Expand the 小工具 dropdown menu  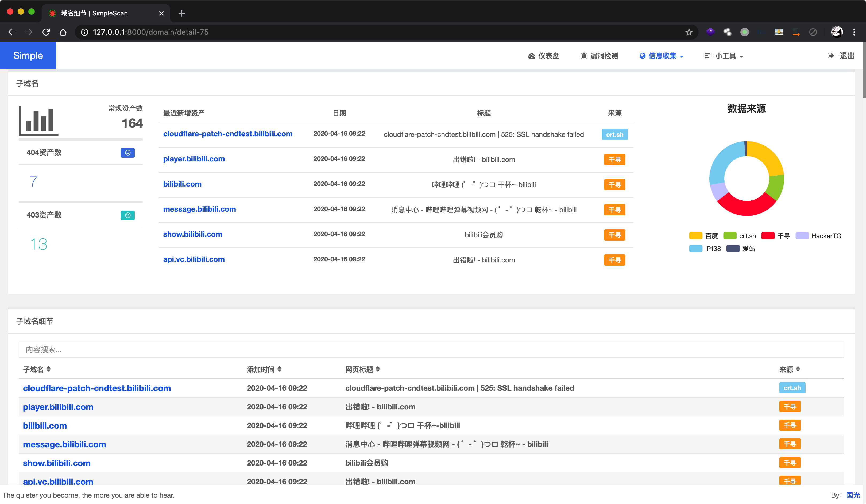coord(724,56)
